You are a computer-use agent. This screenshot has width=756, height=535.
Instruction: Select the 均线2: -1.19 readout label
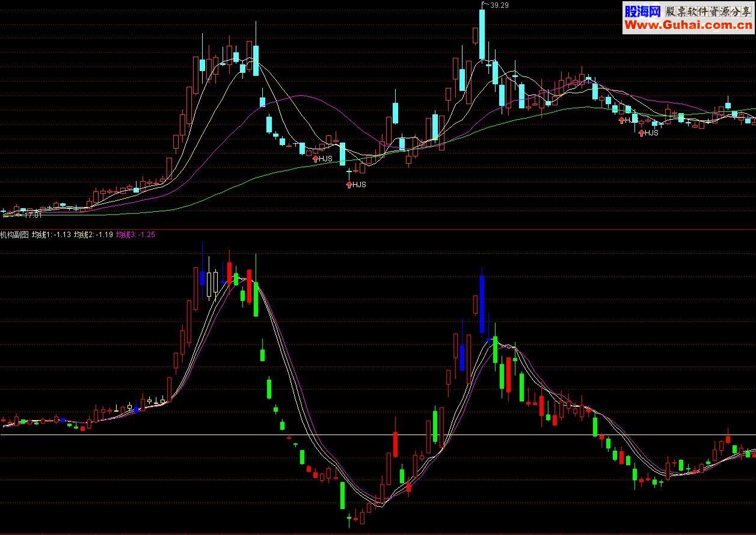click(93, 235)
